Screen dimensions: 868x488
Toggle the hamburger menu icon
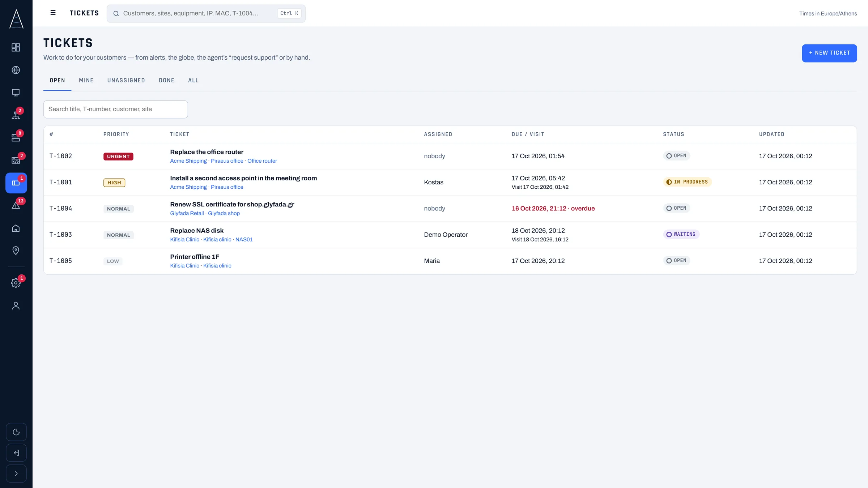(53, 13)
